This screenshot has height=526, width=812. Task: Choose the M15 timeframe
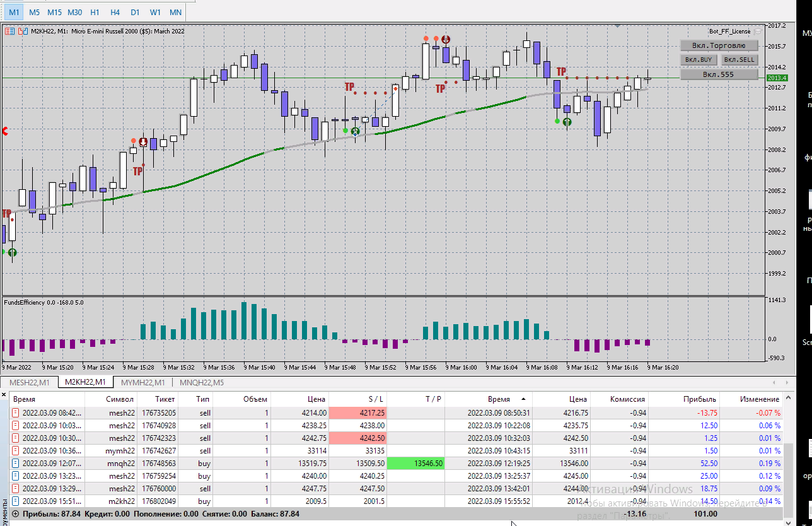[x=54, y=12]
